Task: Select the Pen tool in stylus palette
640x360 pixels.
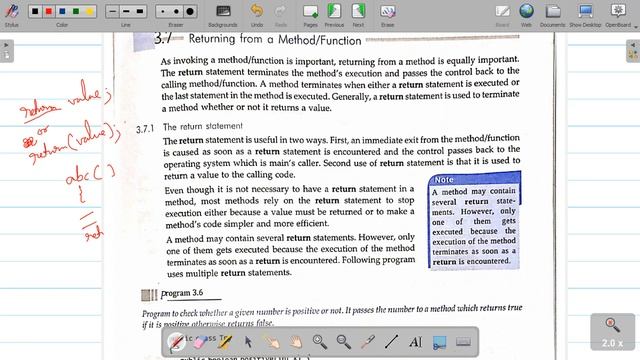Action: 176,342
